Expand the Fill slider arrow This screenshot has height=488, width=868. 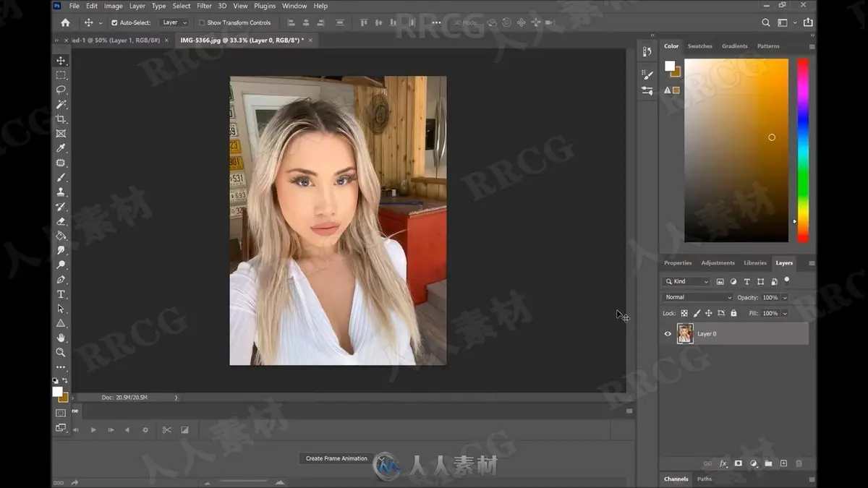click(785, 313)
